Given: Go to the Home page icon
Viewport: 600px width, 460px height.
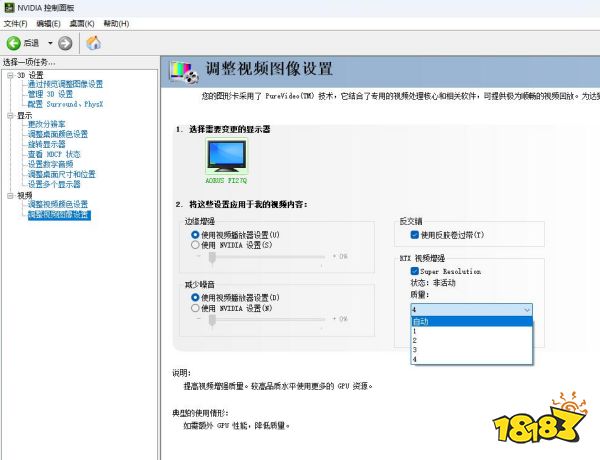Looking at the screenshot, I should pyautogui.click(x=93, y=42).
